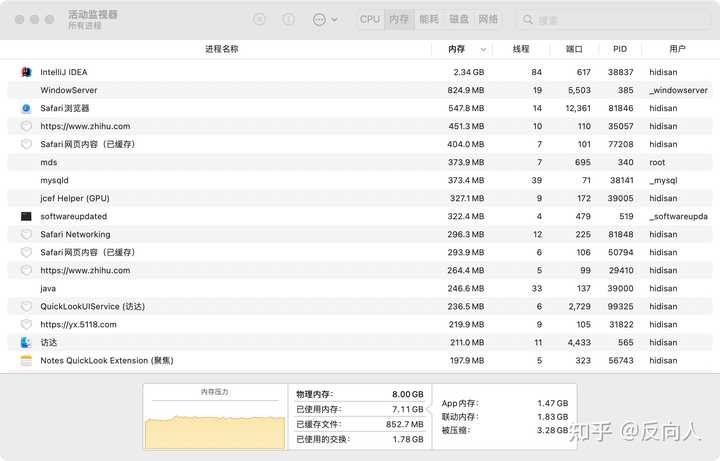Screen dimensions: 720x461
Task: Click shield icon beside yx.5118.com
Action: pos(26,325)
